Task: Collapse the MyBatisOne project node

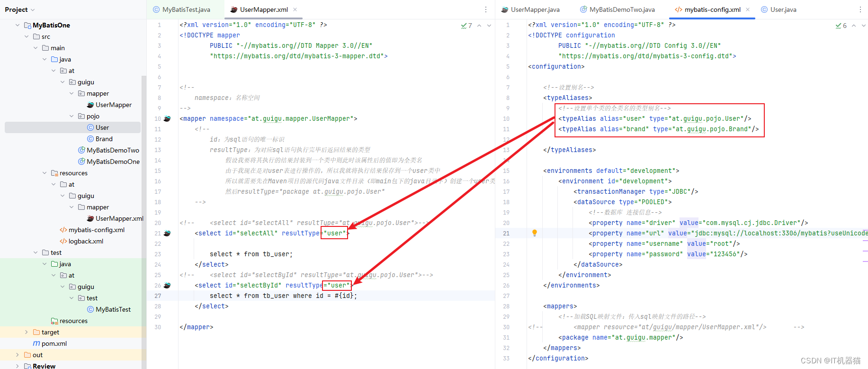Action: [x=18, y=25]
